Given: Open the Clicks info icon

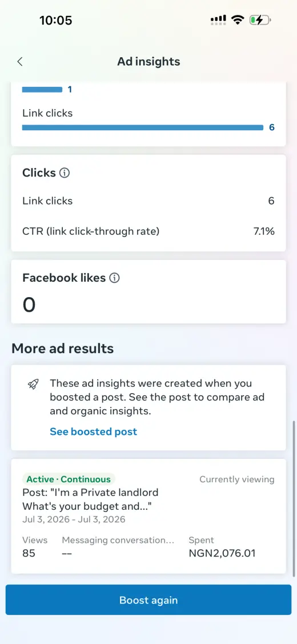Looking at the screenshot, I should coord(65,173).
